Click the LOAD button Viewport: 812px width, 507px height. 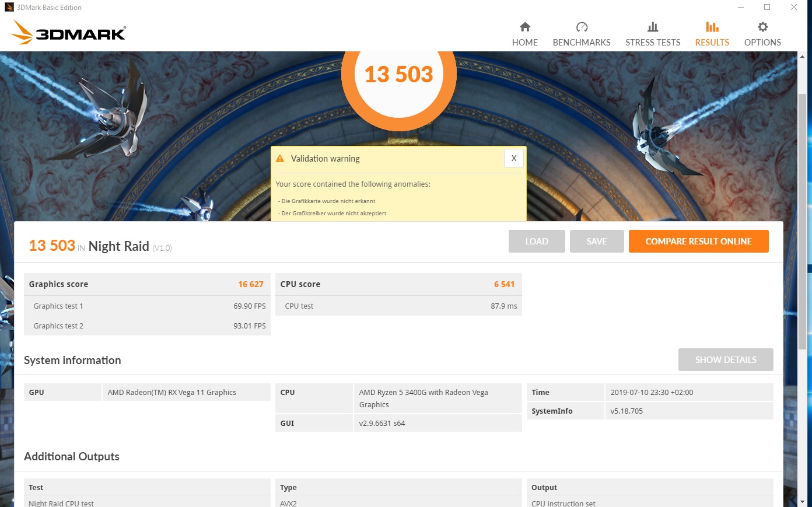[x=537, y=242]
